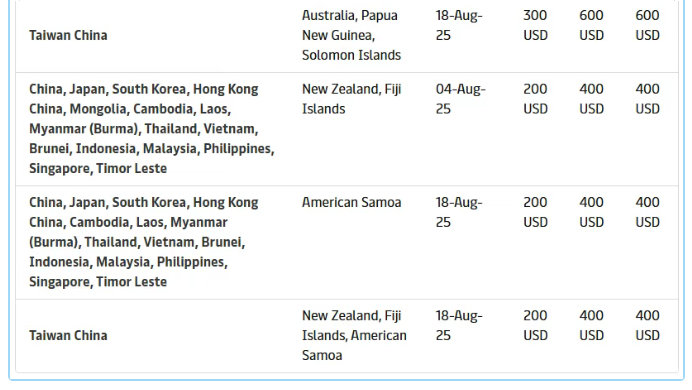Click 200 USD in the New Zealand, Fiji row

pyautogui.click(x=535, y=99)
